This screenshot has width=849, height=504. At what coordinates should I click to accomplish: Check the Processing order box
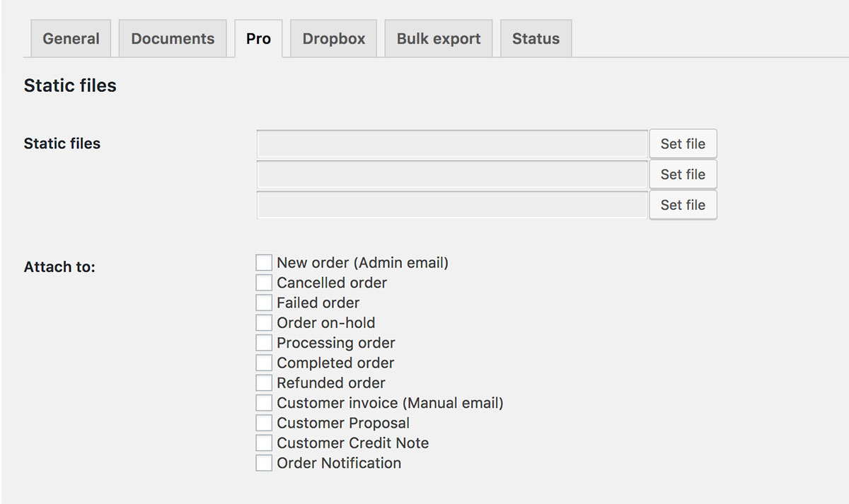[x=264, y=343]
